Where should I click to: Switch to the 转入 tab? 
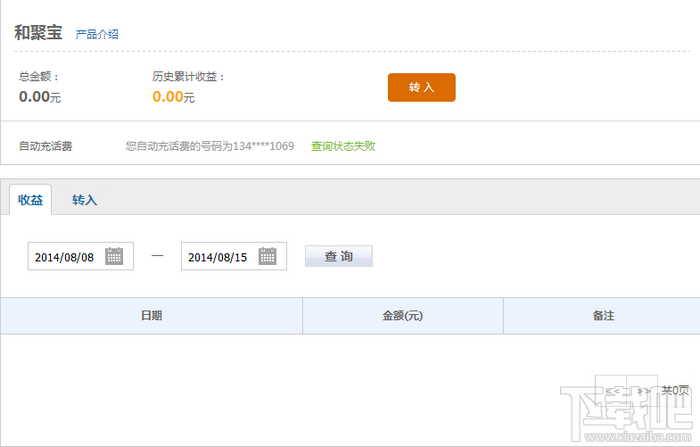[x=84, y=200]
